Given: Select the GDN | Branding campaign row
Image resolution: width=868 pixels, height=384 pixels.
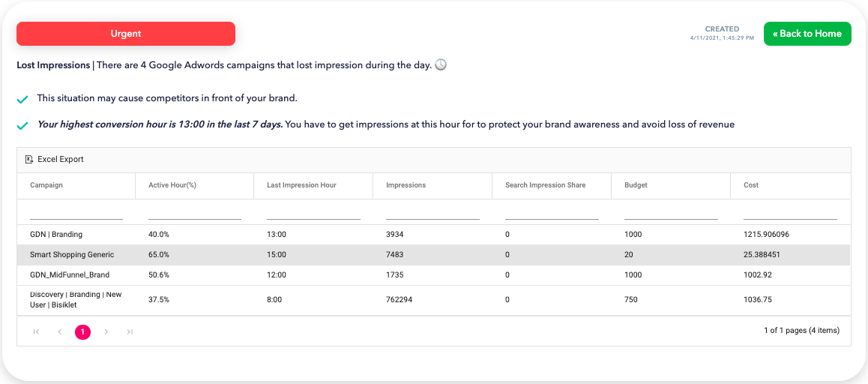Looking at the screenshot, I should 56,235.
